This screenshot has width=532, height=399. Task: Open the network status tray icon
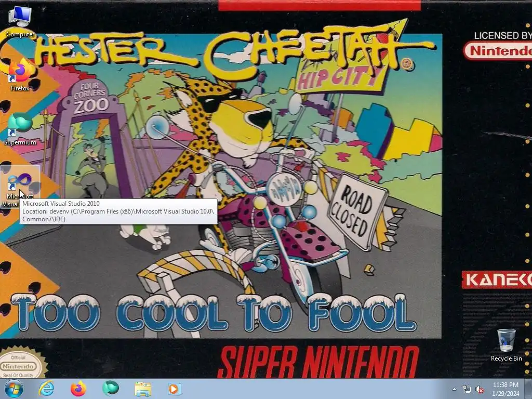467,390
